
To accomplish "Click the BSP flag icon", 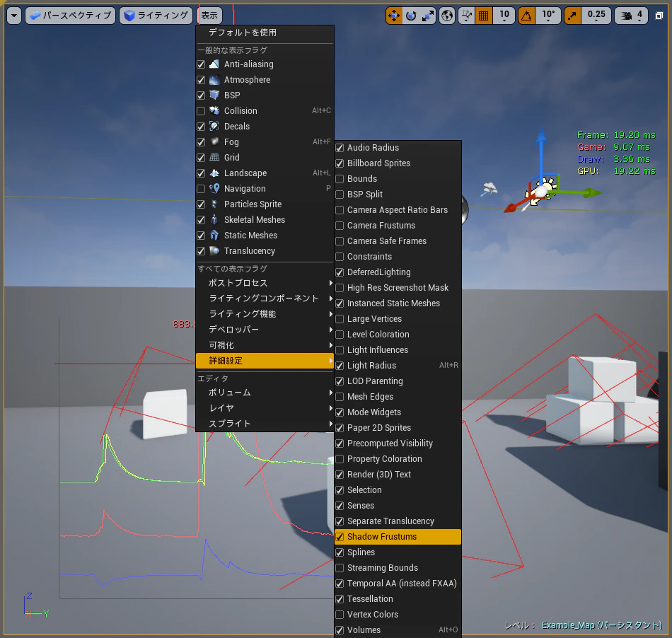I will [x=214, y=95].
